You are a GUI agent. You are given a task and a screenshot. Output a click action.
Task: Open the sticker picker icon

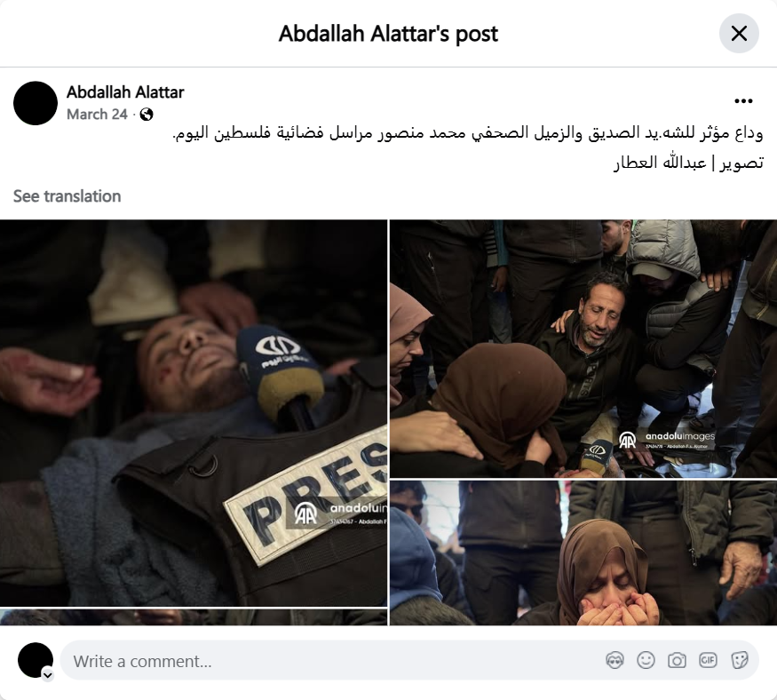pyautogui.click(x=740, y=660)
